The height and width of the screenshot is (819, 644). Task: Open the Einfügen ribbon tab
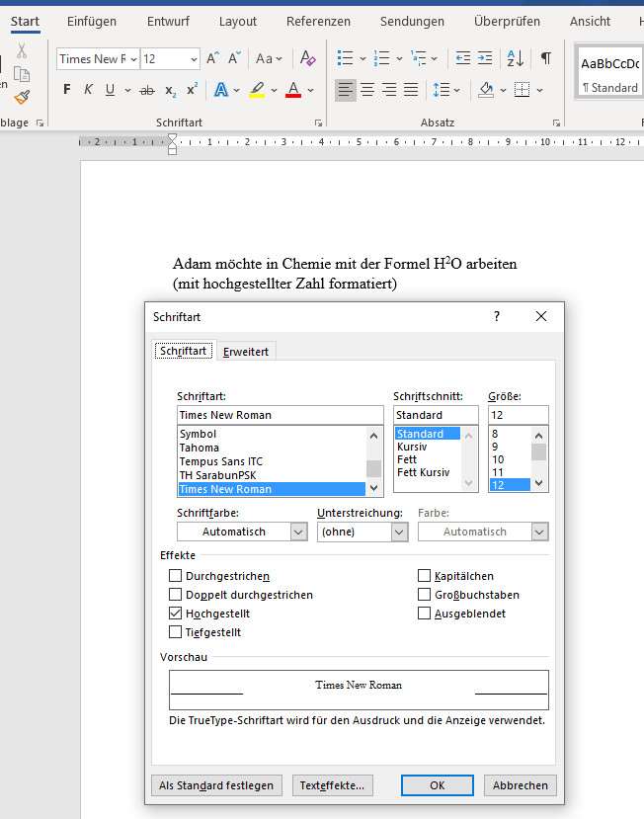click(x=92, y=21)
